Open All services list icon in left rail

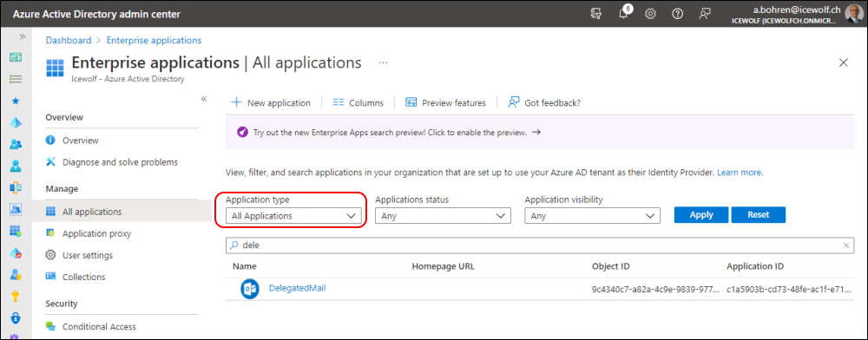click(16, 79)
